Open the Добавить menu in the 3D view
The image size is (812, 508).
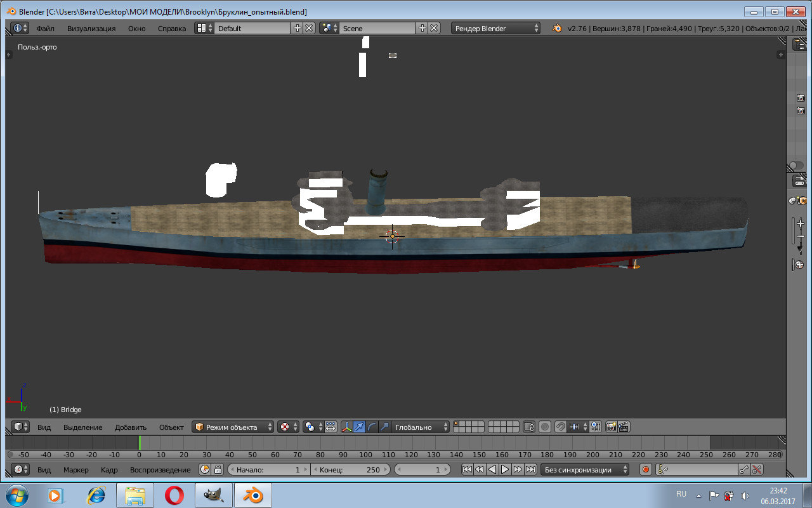click(x=131, y=427)
